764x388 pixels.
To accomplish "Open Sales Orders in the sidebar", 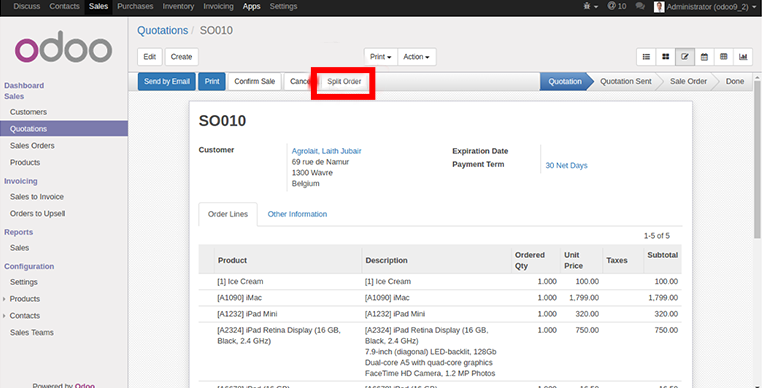I will (x=32, y=146).
